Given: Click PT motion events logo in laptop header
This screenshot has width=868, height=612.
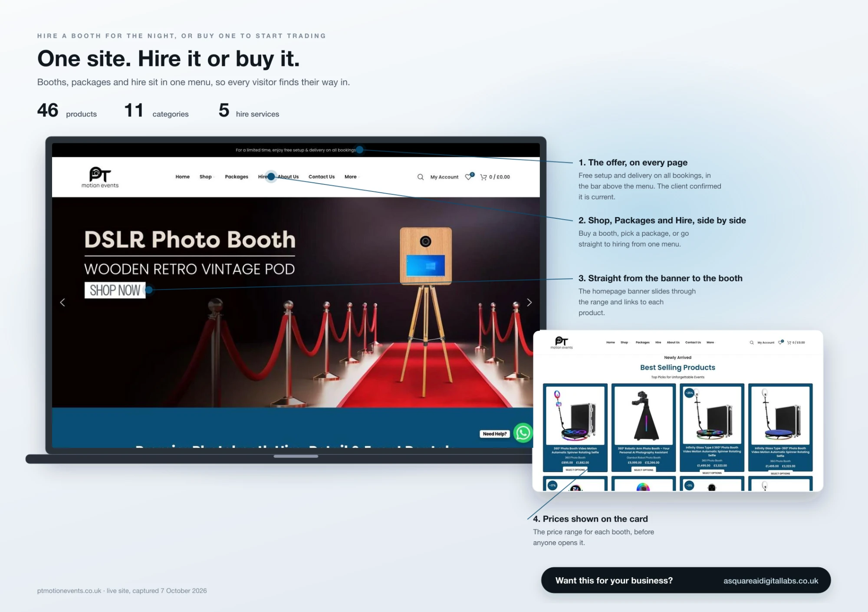Looking at the screenshot, I should (x=100, y=178).
